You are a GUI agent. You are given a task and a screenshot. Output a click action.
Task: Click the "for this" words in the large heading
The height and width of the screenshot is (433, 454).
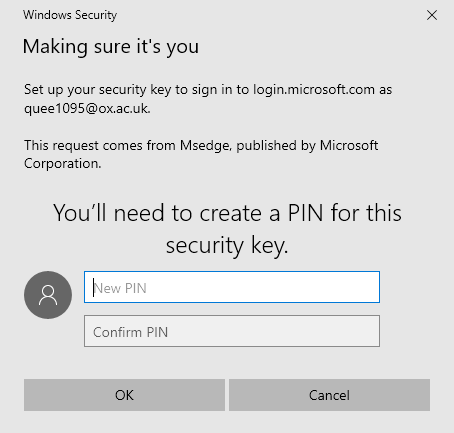tap(366, 213)
